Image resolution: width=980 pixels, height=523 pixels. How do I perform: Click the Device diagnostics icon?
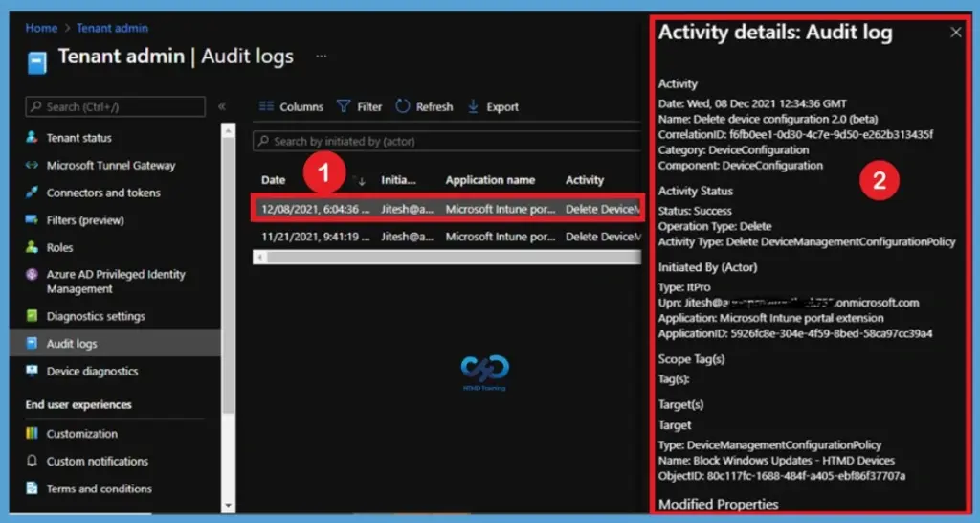(32, 371)
